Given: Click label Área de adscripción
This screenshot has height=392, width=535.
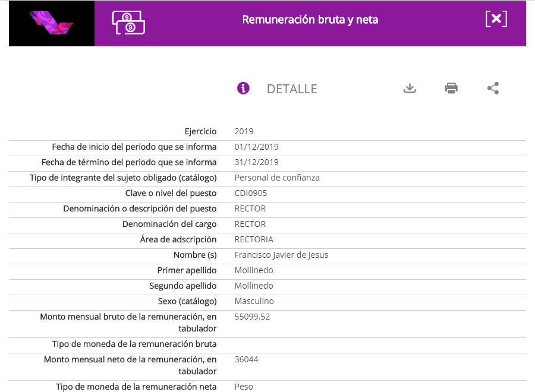Looking at the screenshot, I should 178,239.
